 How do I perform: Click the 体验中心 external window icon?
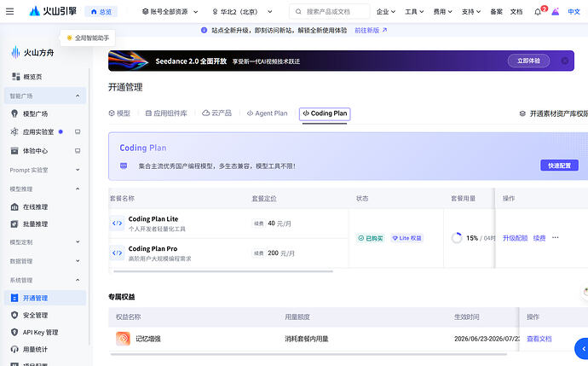tap(78, 151)
